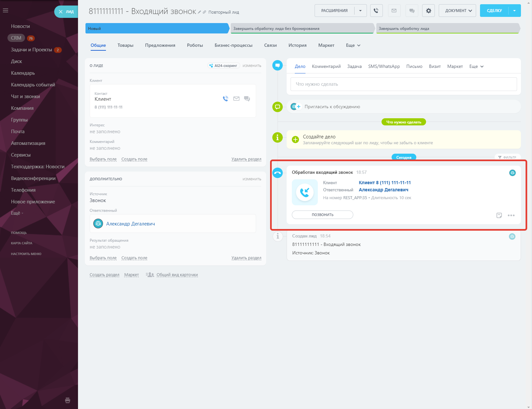Image resolution: width=532 pixels, height=409 pixels.
Task: Switch to the История tab
Action: [297, 45]
